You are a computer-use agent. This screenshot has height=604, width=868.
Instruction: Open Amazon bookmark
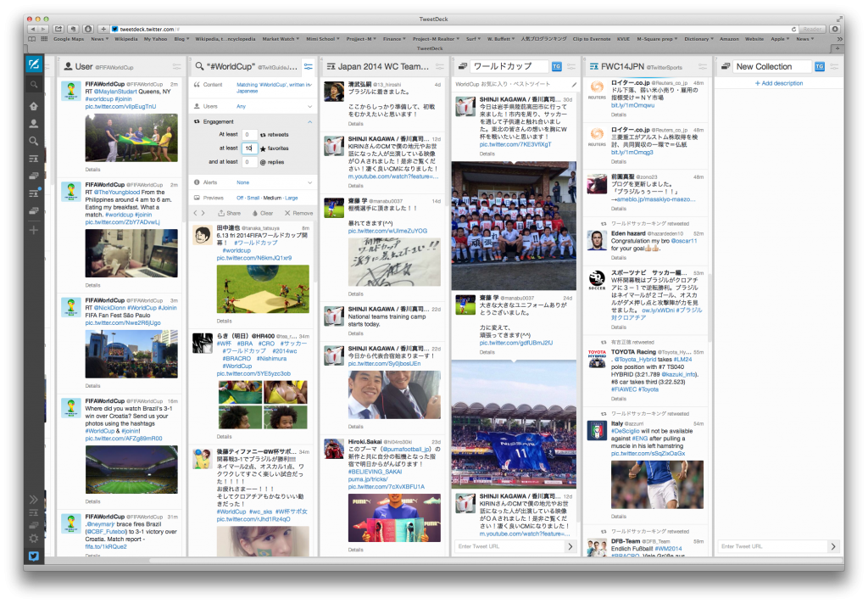click(x=729, y=39)
